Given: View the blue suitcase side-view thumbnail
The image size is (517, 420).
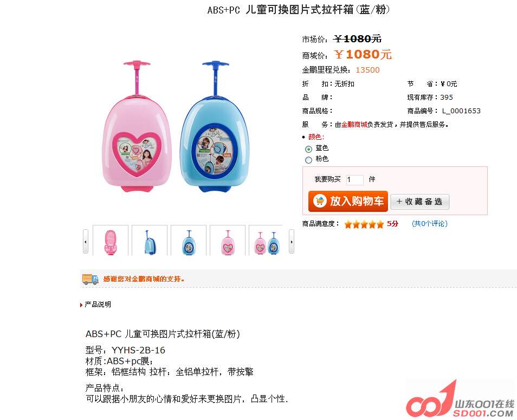Looking at the screenshot, I should click(150, 241).
